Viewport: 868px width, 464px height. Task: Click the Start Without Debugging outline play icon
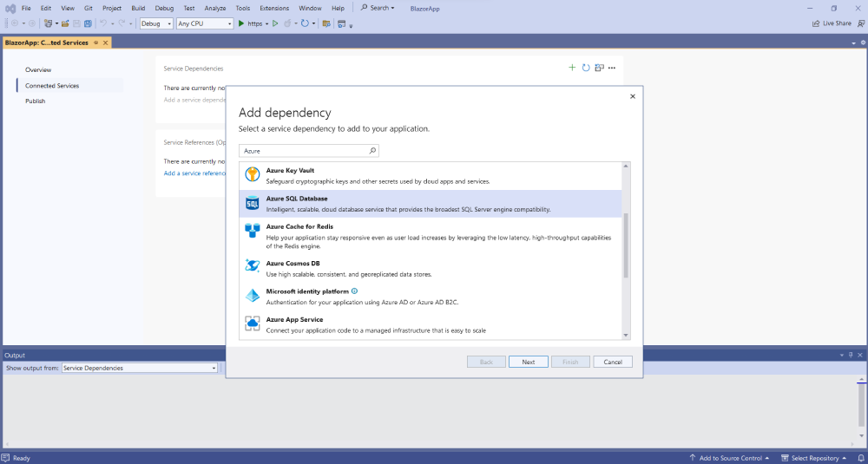[x=275, y=23]
